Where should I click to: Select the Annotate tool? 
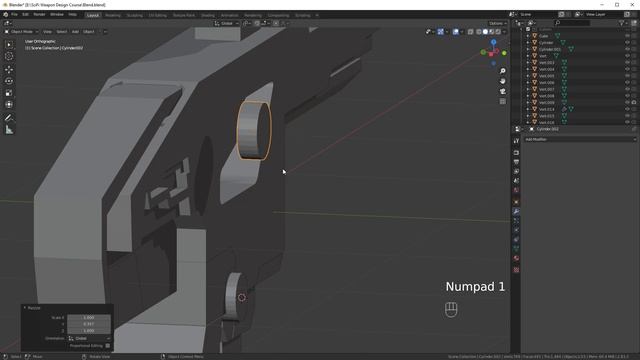click(x=9, y=118)
